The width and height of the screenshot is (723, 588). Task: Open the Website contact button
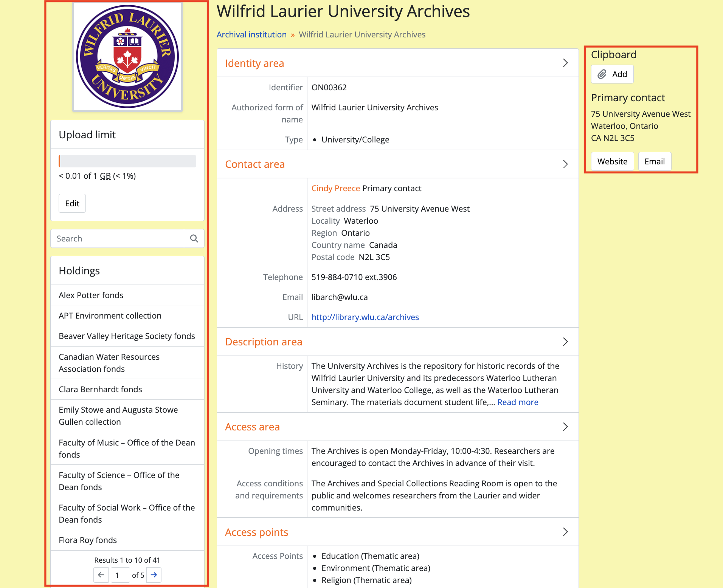[x=612, y=161]
